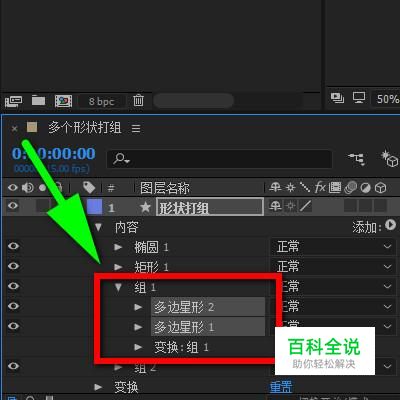
Task: Click the 8 bpc color depth button
Action: pos(102,101)
